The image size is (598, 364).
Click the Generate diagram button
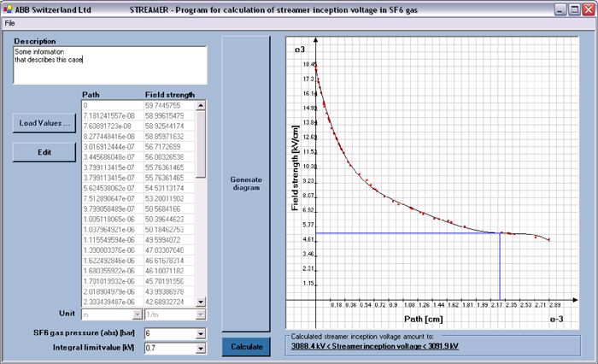coord(246,184)
